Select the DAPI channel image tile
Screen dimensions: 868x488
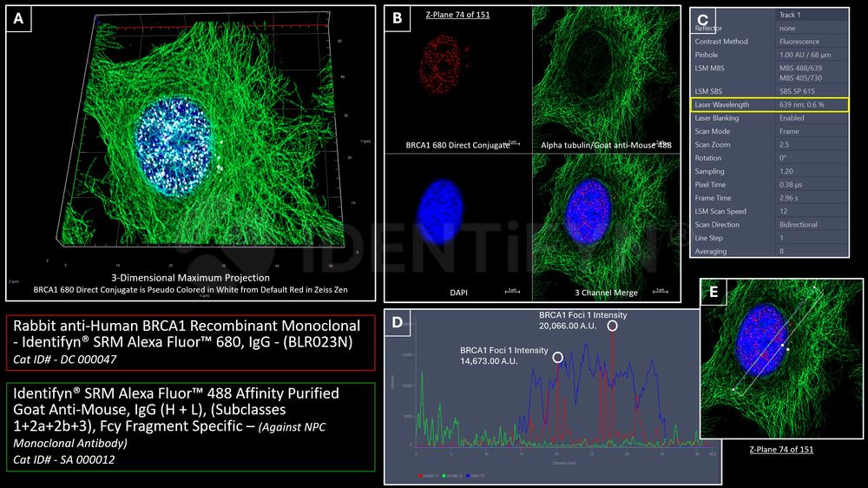coord(457,228)
